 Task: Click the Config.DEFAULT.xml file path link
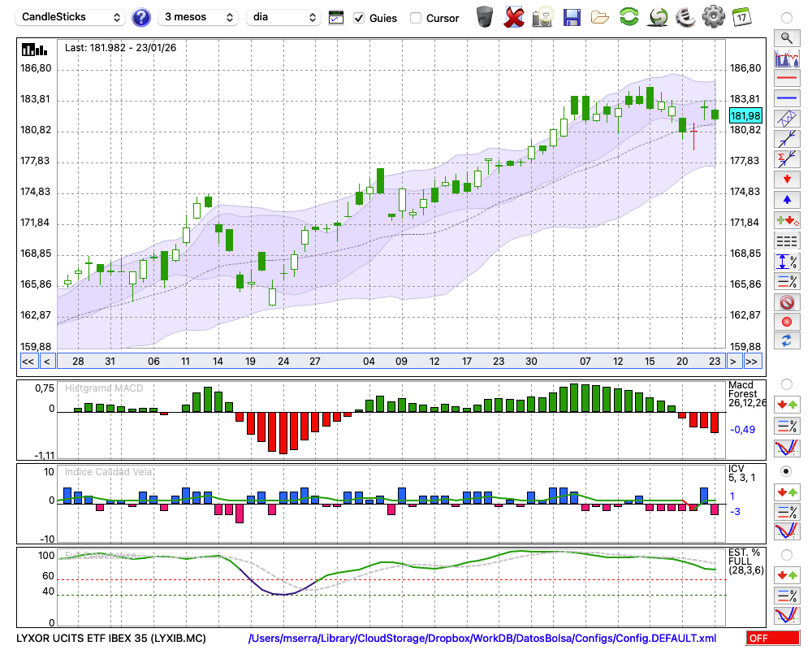482,638
